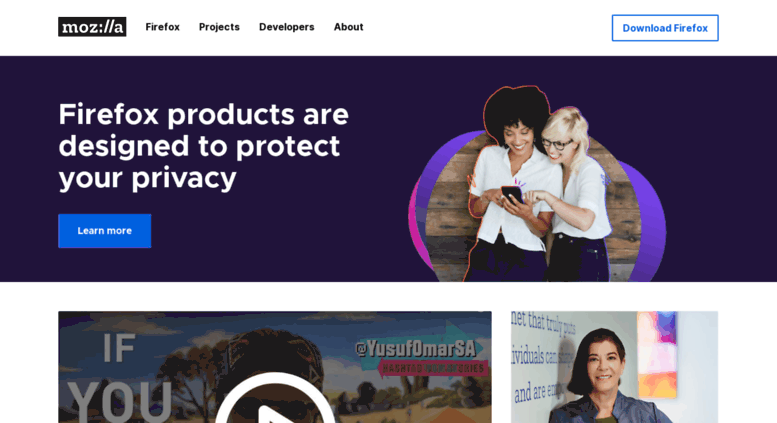Open the About navigation menu
This screenshot has width=777, height=423.
348,27
